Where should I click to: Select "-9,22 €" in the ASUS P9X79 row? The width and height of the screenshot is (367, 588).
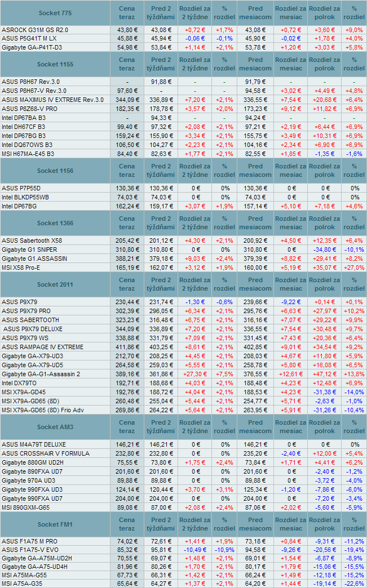pos(290,302)
